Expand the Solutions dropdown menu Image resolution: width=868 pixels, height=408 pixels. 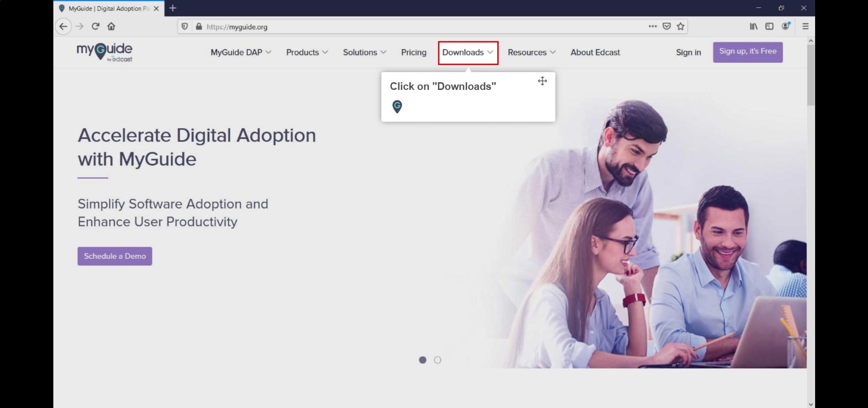click(x=364, y=52)
